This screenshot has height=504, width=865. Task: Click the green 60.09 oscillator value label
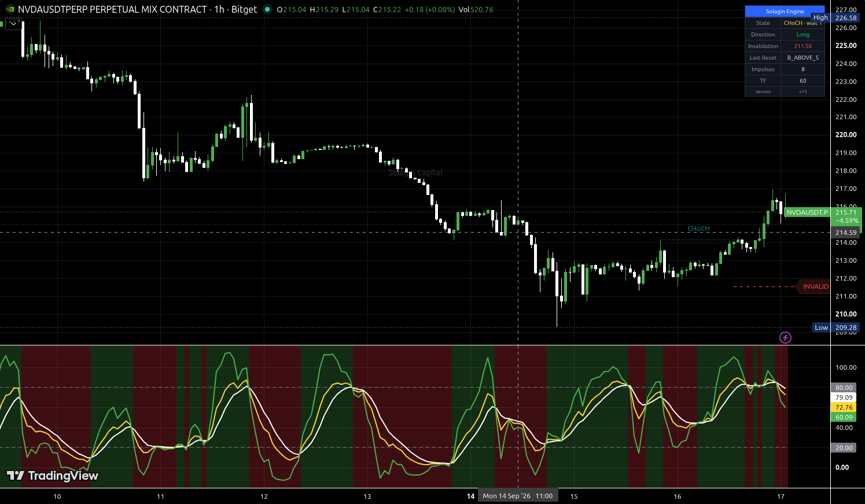pos(844,417)
